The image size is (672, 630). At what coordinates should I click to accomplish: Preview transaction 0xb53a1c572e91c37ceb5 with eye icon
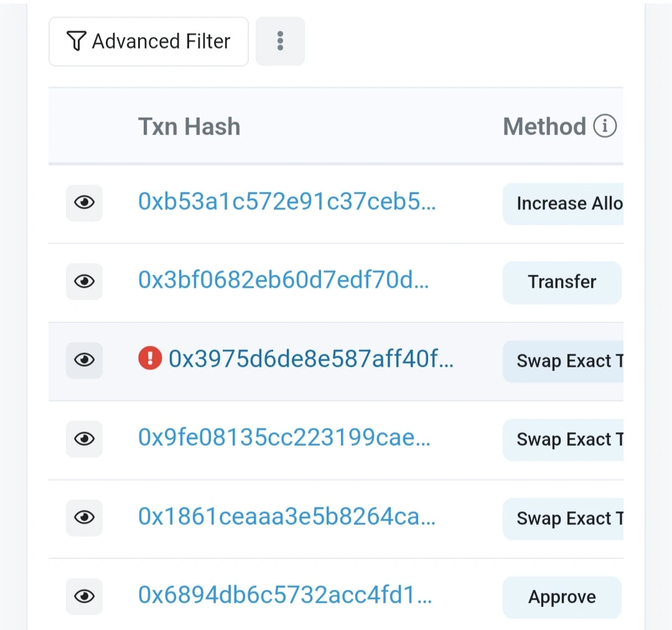(84, 203)
